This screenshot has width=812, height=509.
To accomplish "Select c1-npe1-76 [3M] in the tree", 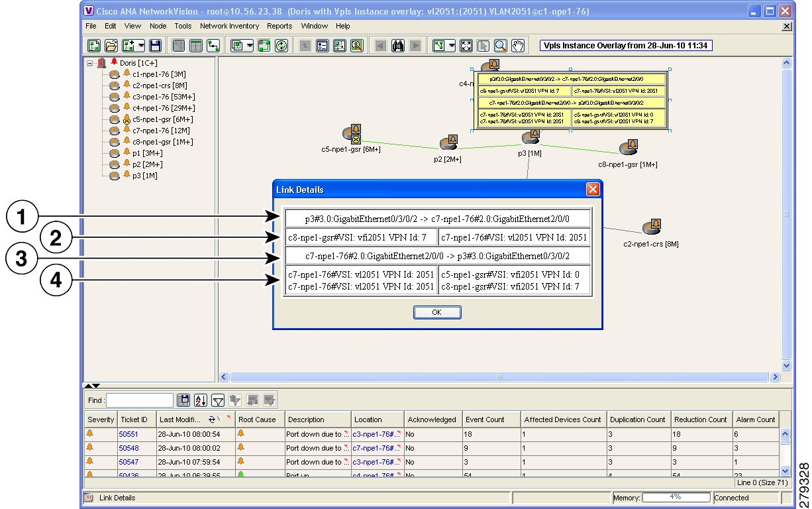I will [x=160, y=74].
